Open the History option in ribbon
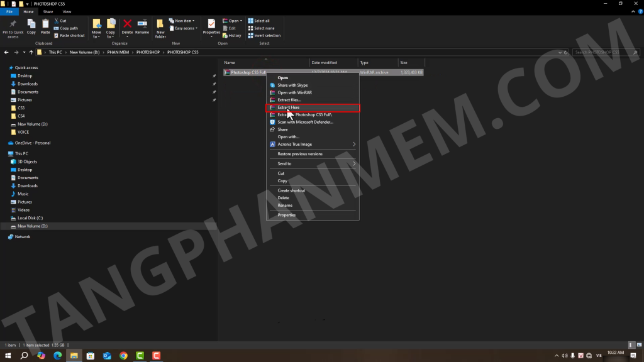 (x=234, y=36)
